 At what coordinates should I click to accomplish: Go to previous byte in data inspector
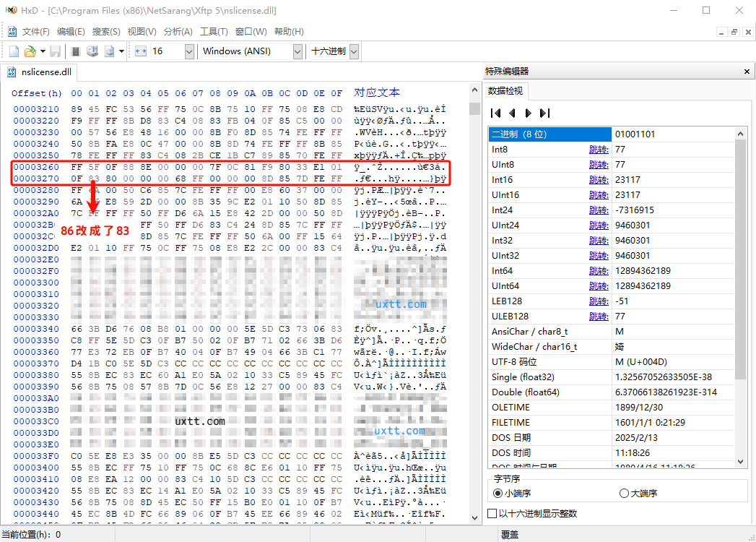tap(512, 113)
